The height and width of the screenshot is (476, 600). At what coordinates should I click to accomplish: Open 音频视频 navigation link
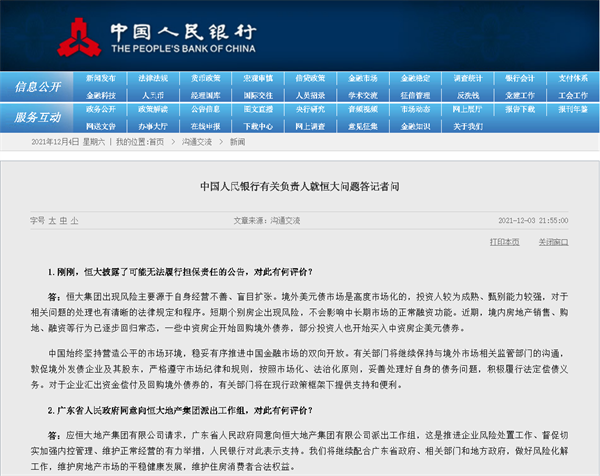tap(363, 109)
